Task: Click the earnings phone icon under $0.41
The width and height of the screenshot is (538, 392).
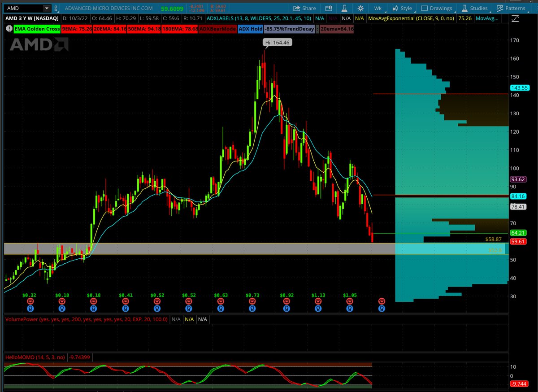Action: click(x=126, y=301)
